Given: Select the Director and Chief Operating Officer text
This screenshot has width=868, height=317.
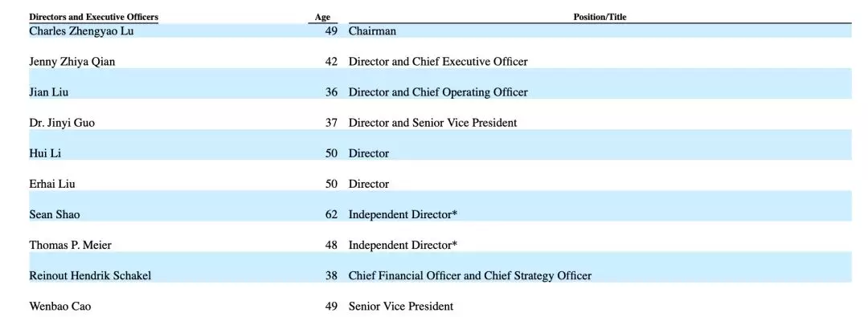Looking at the screenshot, I should (438, 92).
